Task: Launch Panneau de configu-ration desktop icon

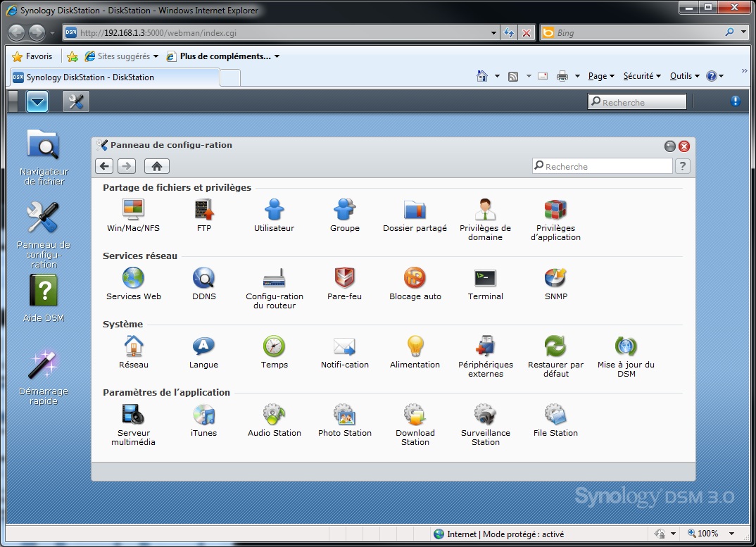Action: pos(44,234)
